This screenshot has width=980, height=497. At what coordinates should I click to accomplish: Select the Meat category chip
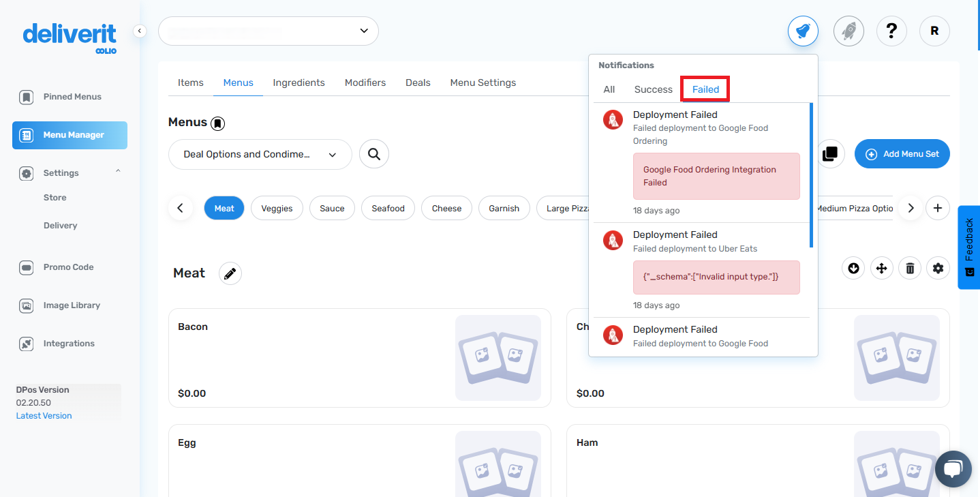[224, 209]
